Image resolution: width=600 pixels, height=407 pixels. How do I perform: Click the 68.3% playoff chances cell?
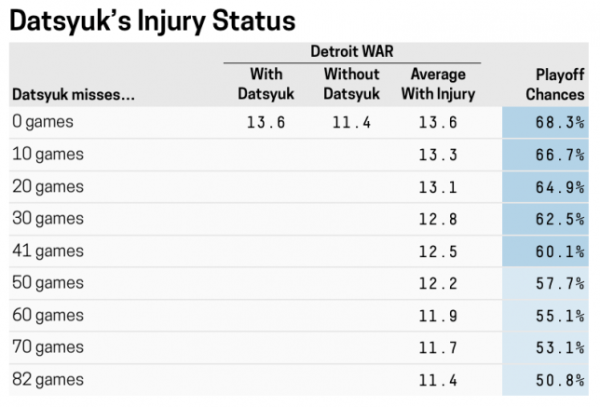(x=560, y=122)
